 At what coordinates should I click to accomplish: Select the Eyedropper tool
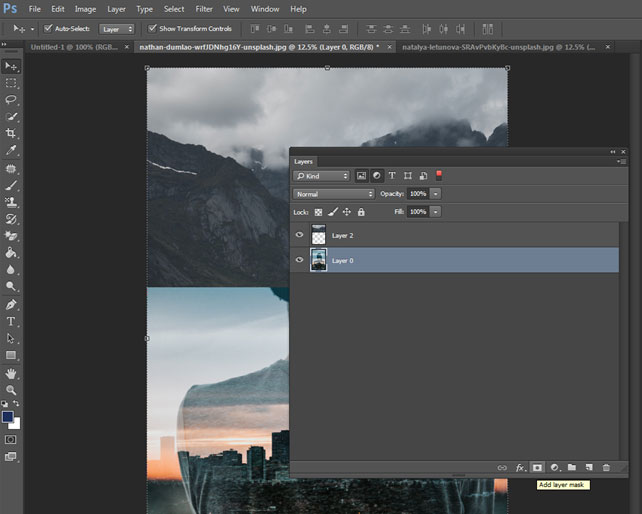[11, 150]
